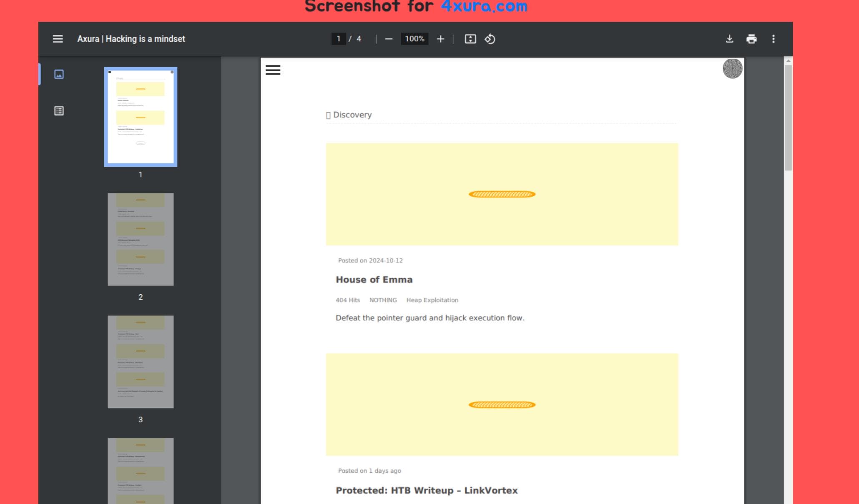Click the vertical document scrollbar
Screen dimensions: 859x504
(788, 118)
